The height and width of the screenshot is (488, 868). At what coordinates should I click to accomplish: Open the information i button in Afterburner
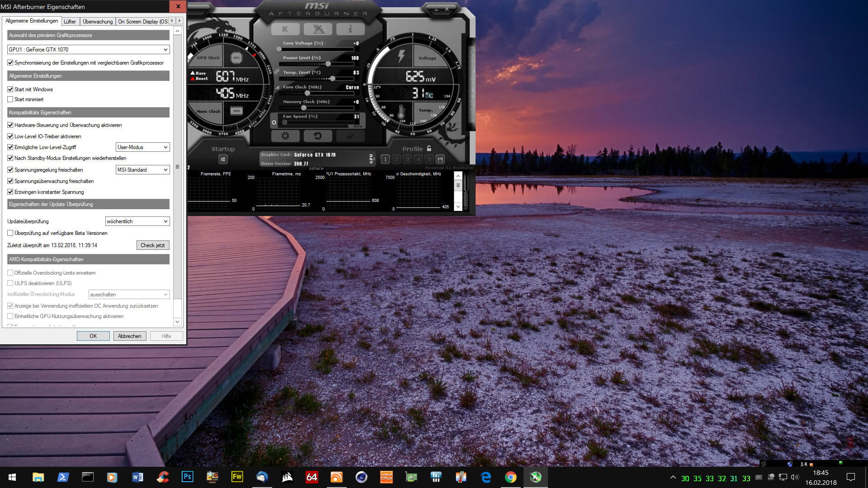(350, 29)
